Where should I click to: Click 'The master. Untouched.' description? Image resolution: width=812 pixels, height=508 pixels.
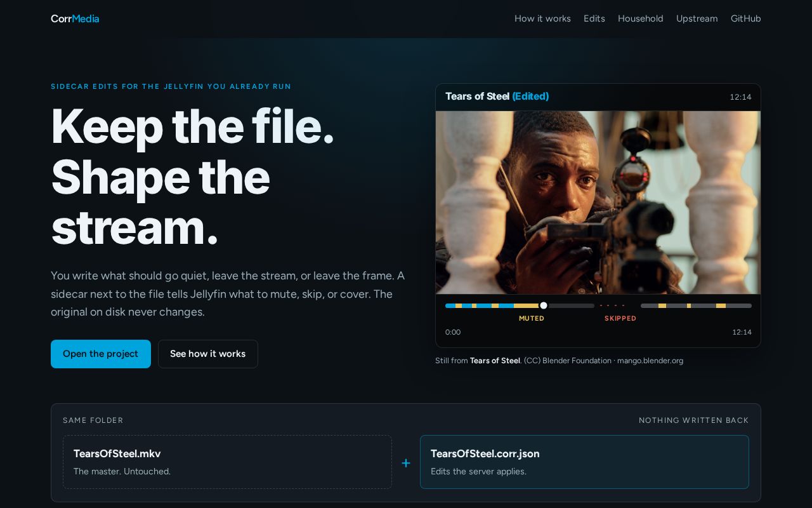tap(122, 471)
